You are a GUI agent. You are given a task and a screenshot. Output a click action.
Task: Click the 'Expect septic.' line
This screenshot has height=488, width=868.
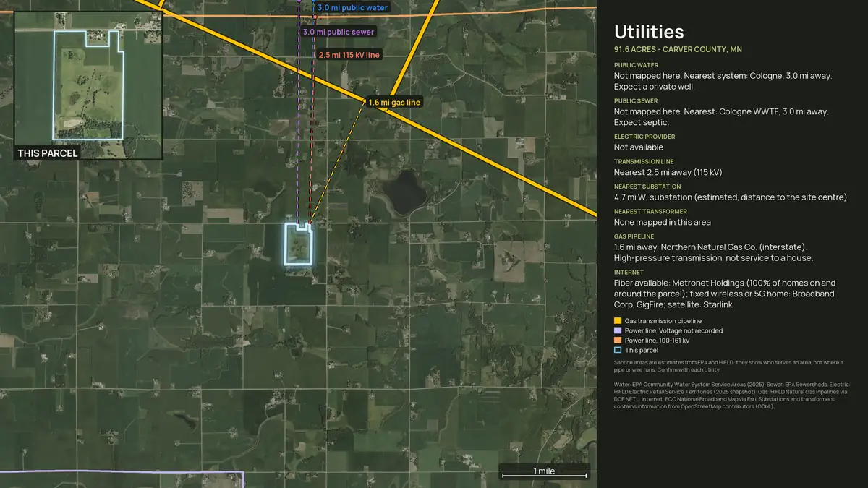(x=641, y=122)
